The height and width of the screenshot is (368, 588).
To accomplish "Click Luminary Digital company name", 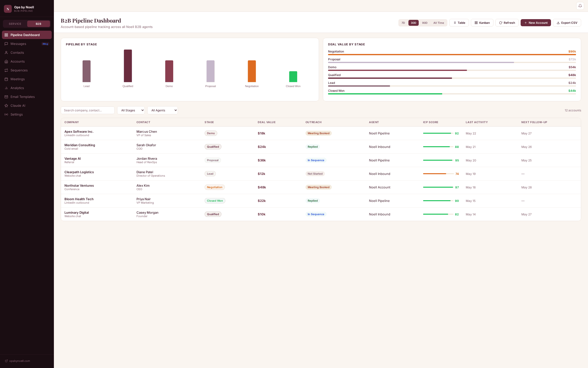I will click(76, 213).
